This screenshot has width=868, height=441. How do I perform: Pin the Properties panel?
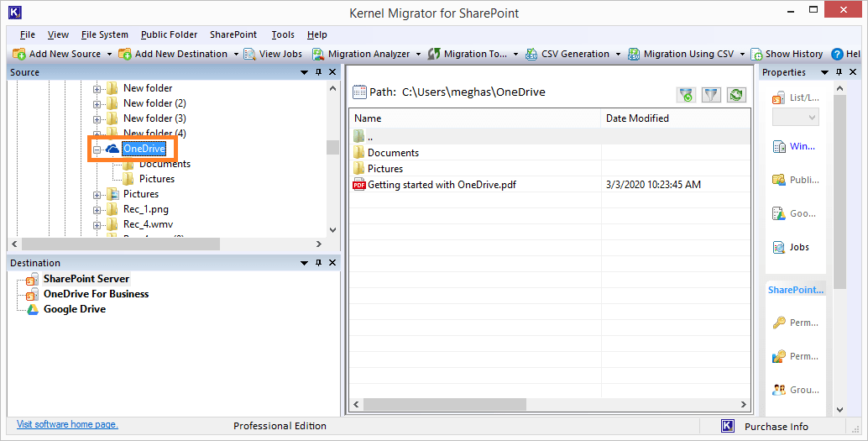pos(839,72)
